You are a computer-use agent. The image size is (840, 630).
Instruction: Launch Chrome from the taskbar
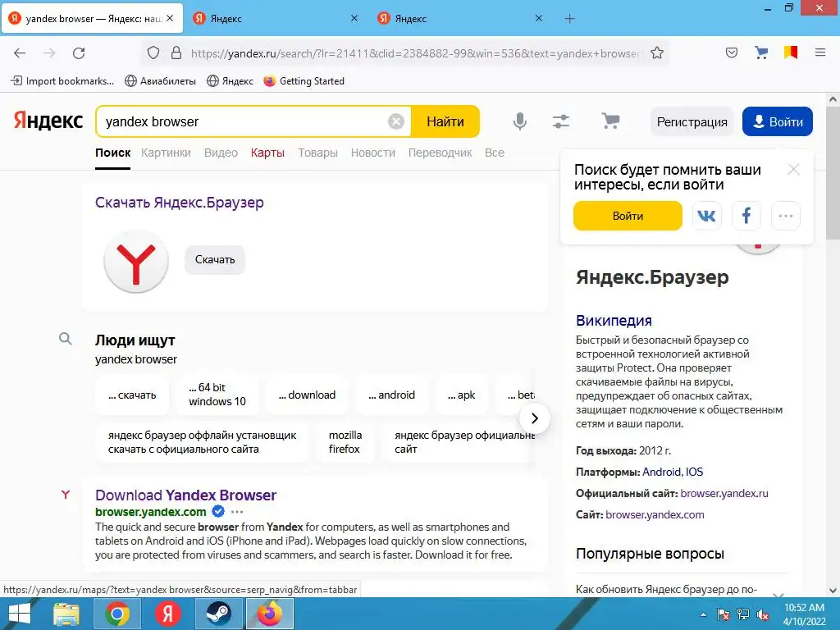click(117, 614)
